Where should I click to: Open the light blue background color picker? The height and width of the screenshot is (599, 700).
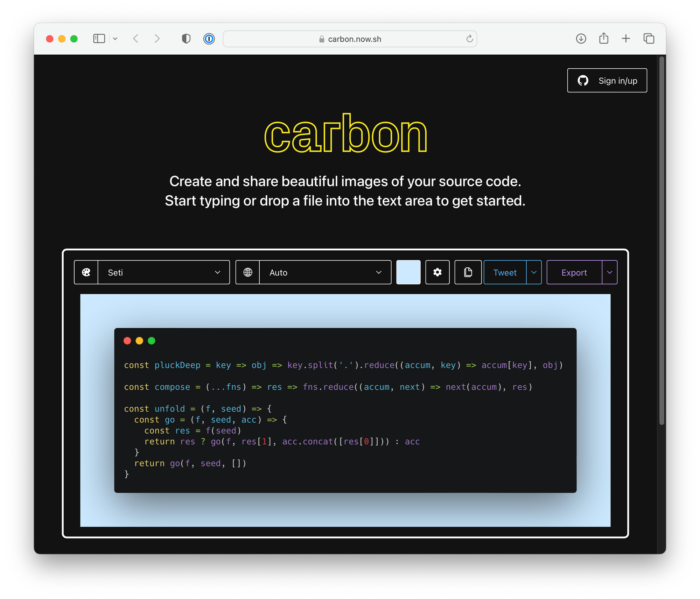point(408,272)
